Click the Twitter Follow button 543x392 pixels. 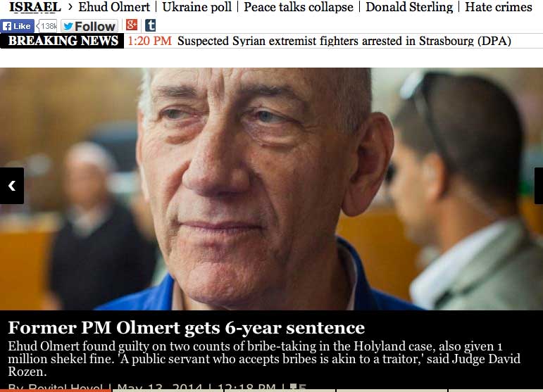89,26
